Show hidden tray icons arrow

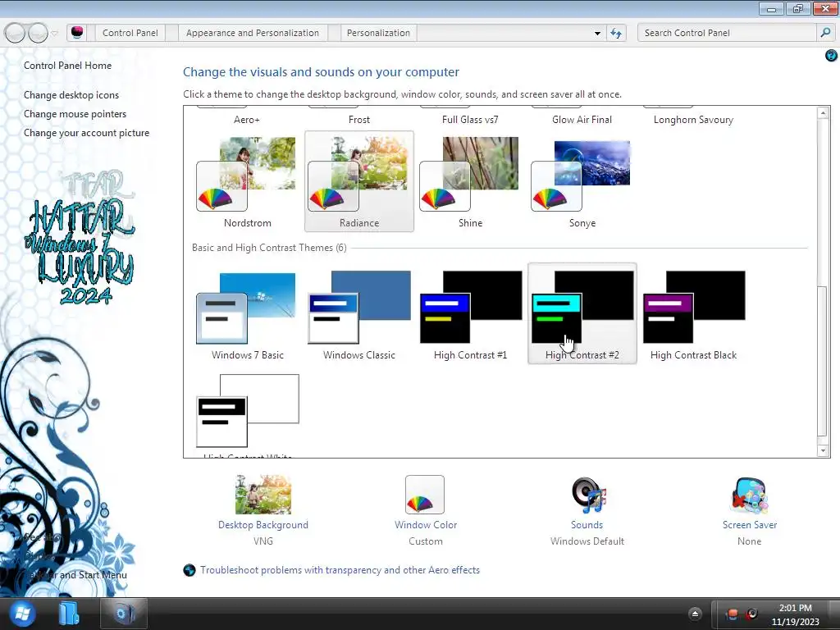[x=695, y=614]
